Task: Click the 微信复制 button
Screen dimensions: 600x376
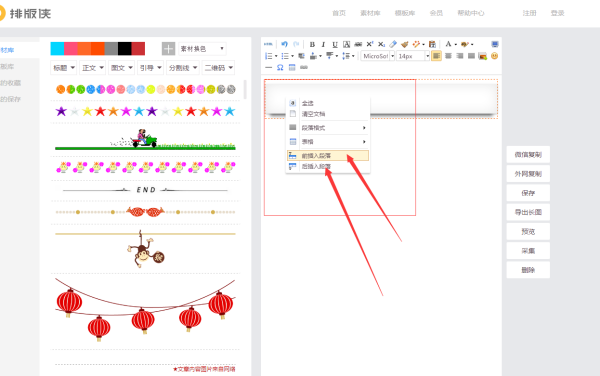Action: pos(528,155)
